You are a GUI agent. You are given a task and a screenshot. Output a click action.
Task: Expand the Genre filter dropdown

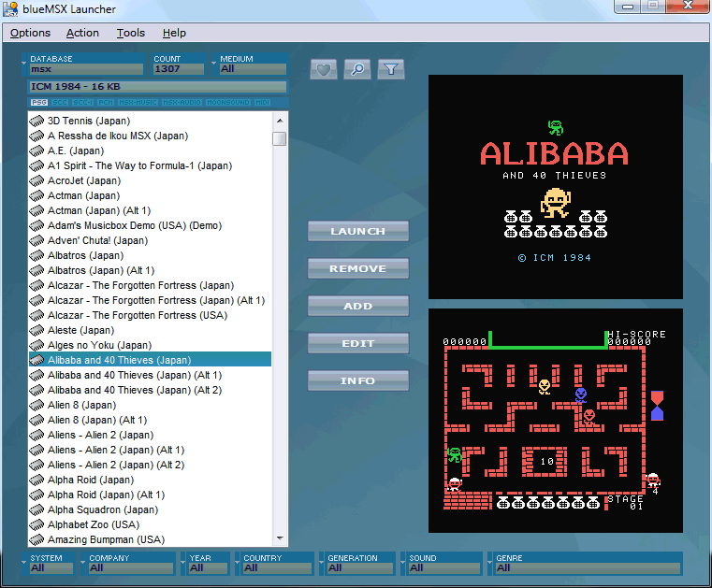[585, 564]
